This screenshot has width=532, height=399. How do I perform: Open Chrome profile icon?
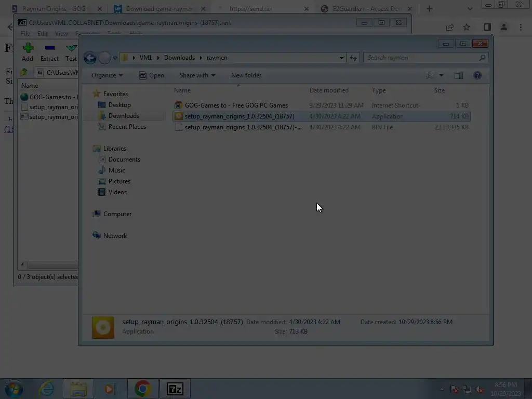click(x=503, y=27)
